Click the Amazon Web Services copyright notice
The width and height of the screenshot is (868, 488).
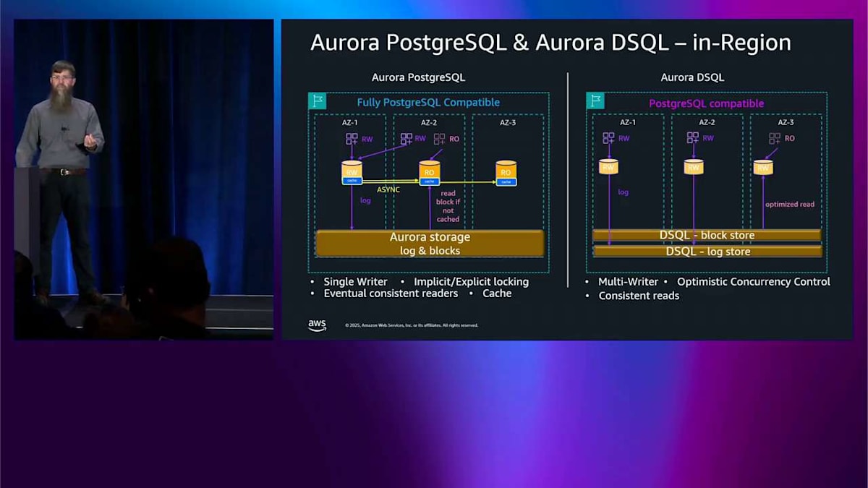click(x=412, y=325)
